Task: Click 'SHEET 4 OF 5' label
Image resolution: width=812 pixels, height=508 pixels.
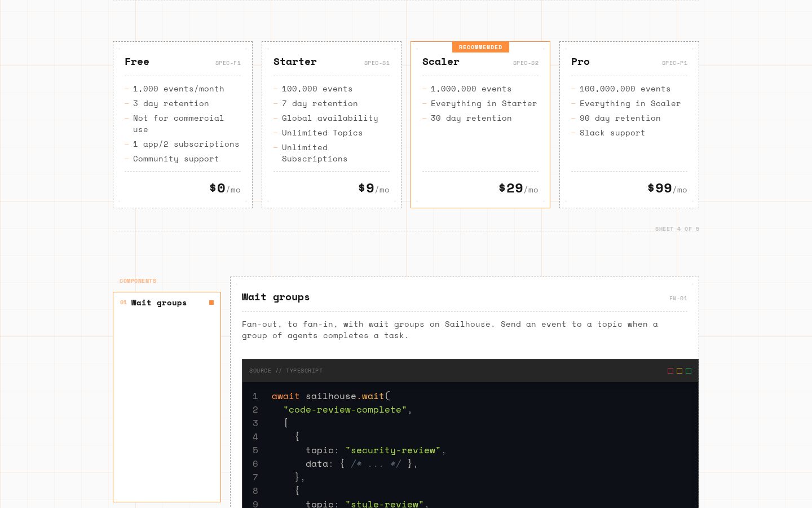Action: (x=677, y=229)
